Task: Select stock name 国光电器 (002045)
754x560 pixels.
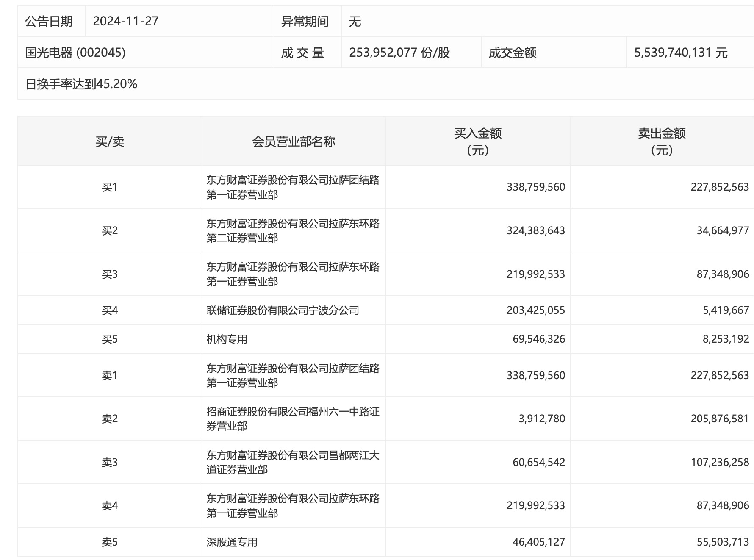Action: tap(75, 53)
